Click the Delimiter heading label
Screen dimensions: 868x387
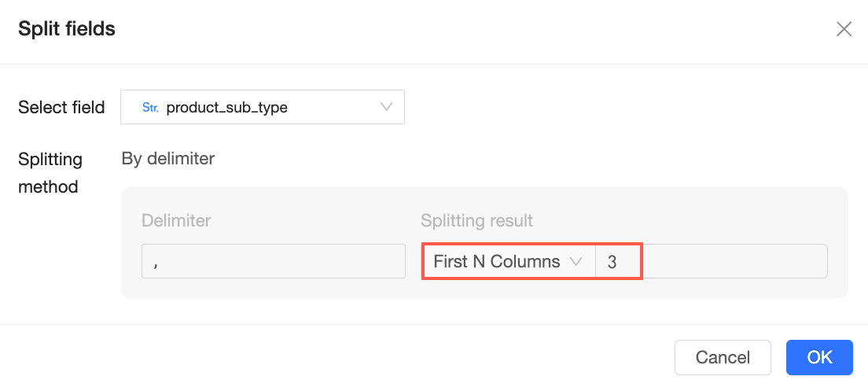(176, 220)
